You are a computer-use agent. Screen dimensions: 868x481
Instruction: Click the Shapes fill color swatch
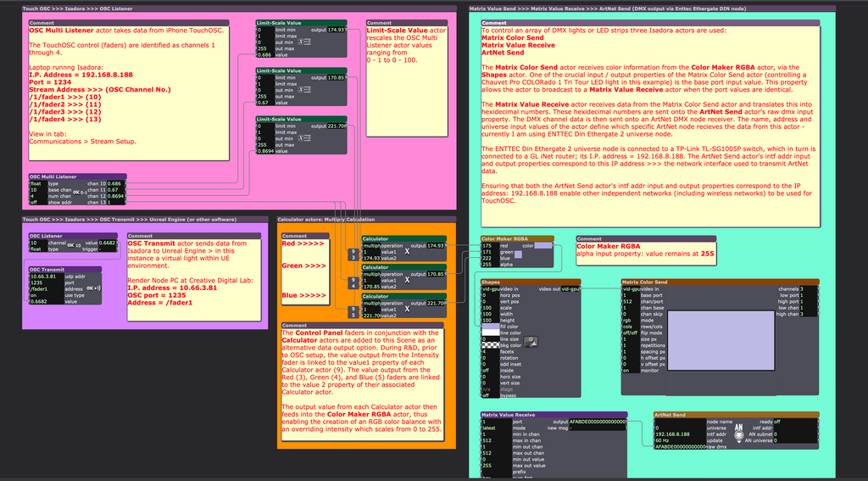point(492,327)
